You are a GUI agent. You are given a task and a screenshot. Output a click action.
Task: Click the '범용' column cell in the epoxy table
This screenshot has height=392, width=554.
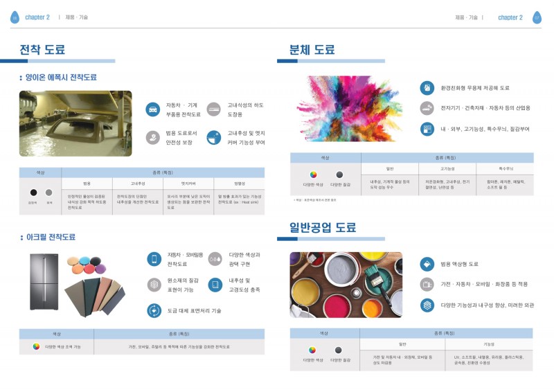coord(87,184)
